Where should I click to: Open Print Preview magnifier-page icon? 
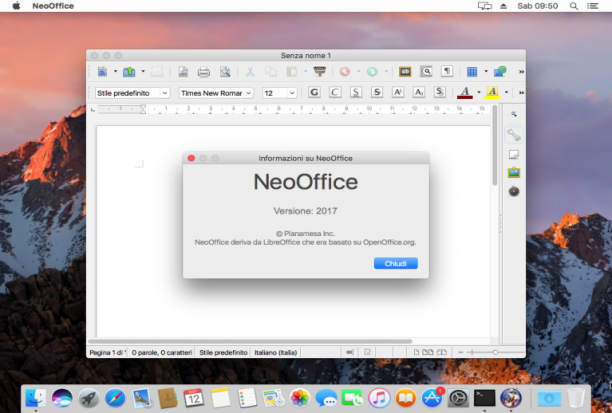225,71
